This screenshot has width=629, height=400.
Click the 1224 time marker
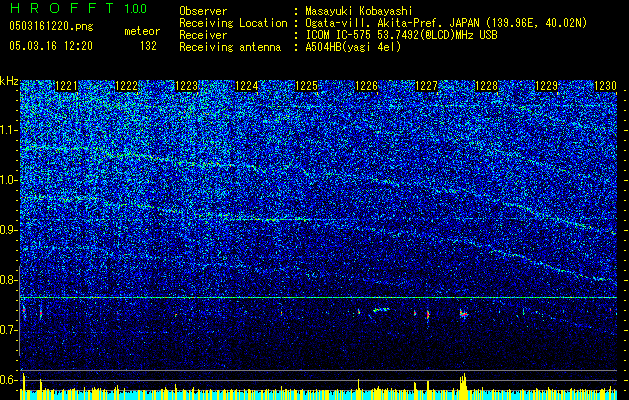pyautogui.click(x=246, y=86)
